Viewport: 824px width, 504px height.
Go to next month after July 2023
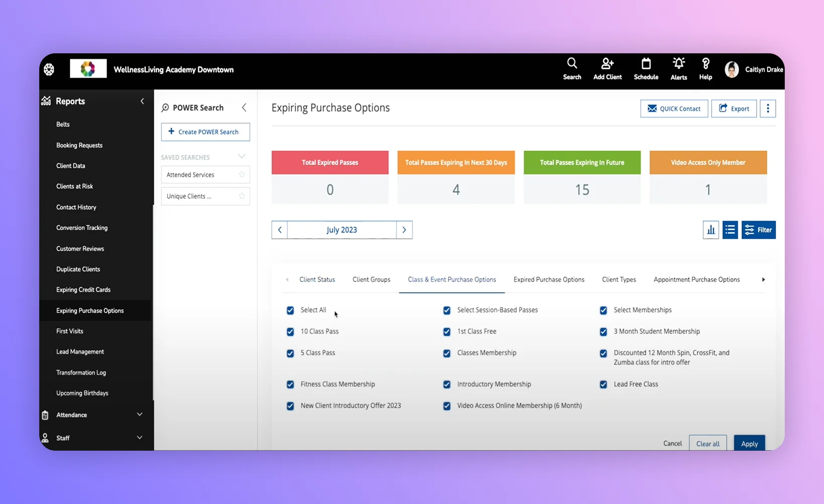point(404,230)
